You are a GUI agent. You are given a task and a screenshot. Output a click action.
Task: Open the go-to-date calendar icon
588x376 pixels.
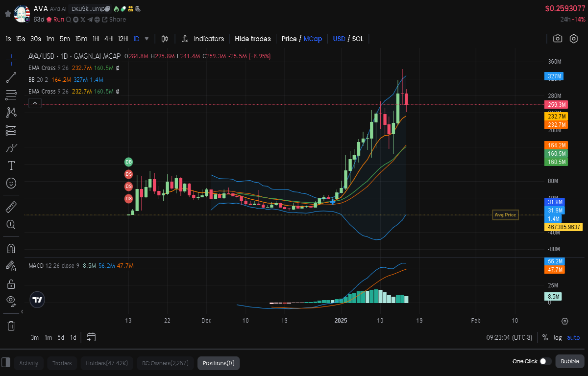click(91, 337)
